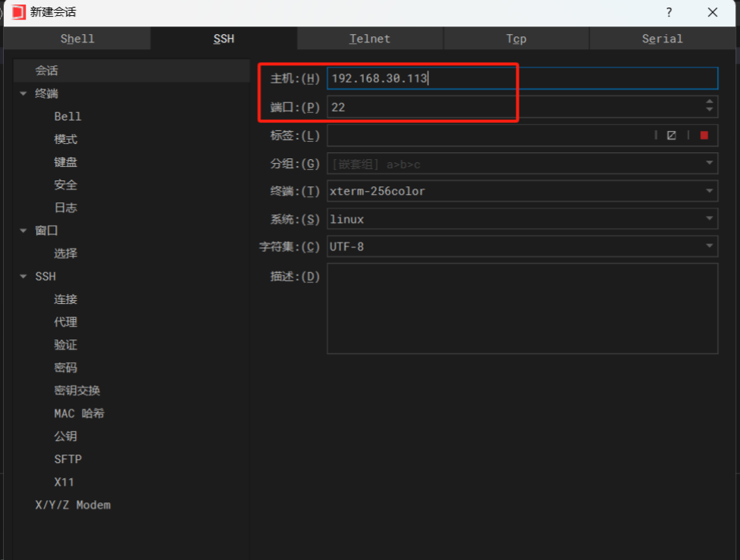
Task: Select the SSH node in the tree
Action: [x=45, y=277]
